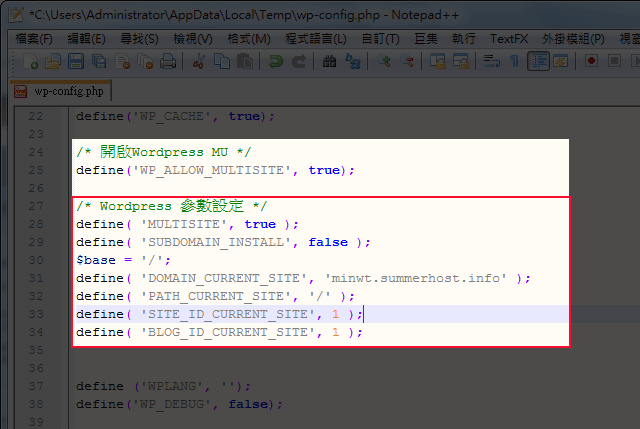640x429 pixels.
Task: Click the Synchronize vertical scrolling icon
Action: point(438,62)
